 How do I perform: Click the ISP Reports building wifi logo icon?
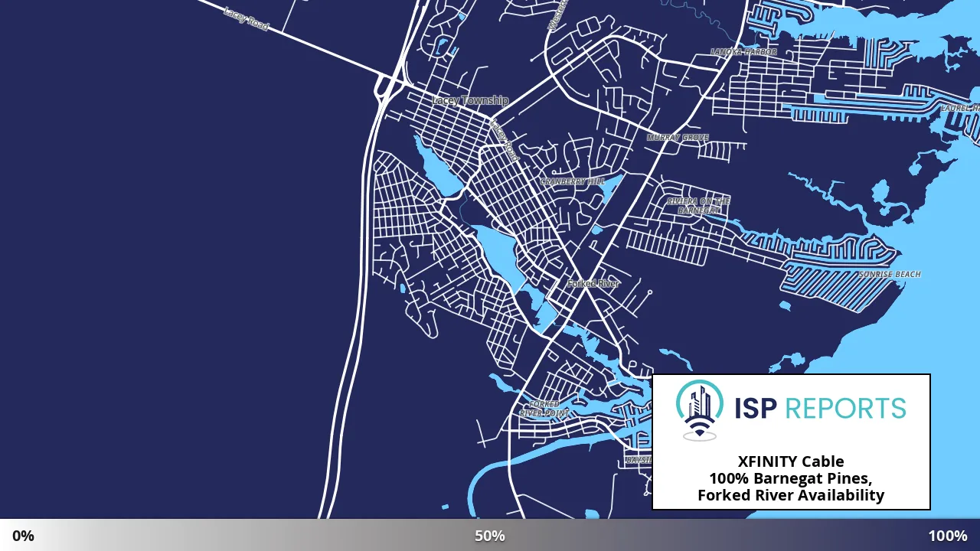pyautogui.click(x=699, y=410)
